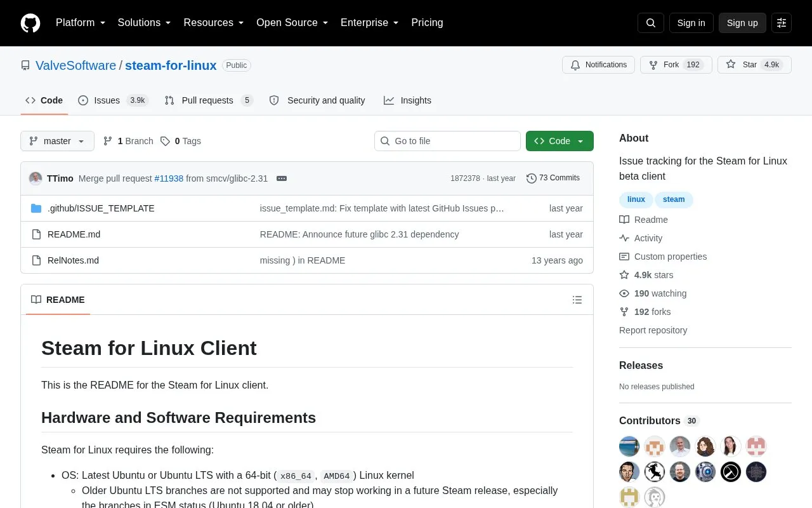The width and height of the screenshot is (812, 508).
Task: Expand commit message ellipsis button
Action: click(x=282, y=178)
